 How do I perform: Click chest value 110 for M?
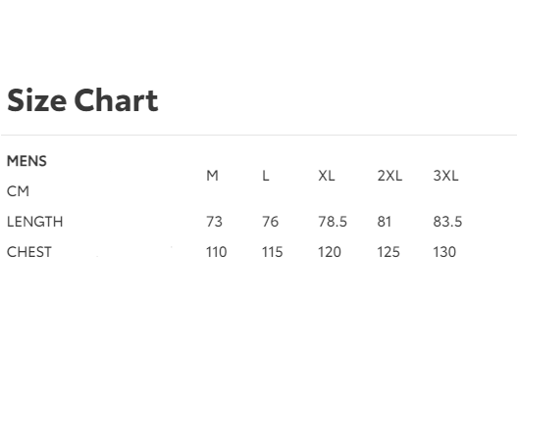[216, 252]
